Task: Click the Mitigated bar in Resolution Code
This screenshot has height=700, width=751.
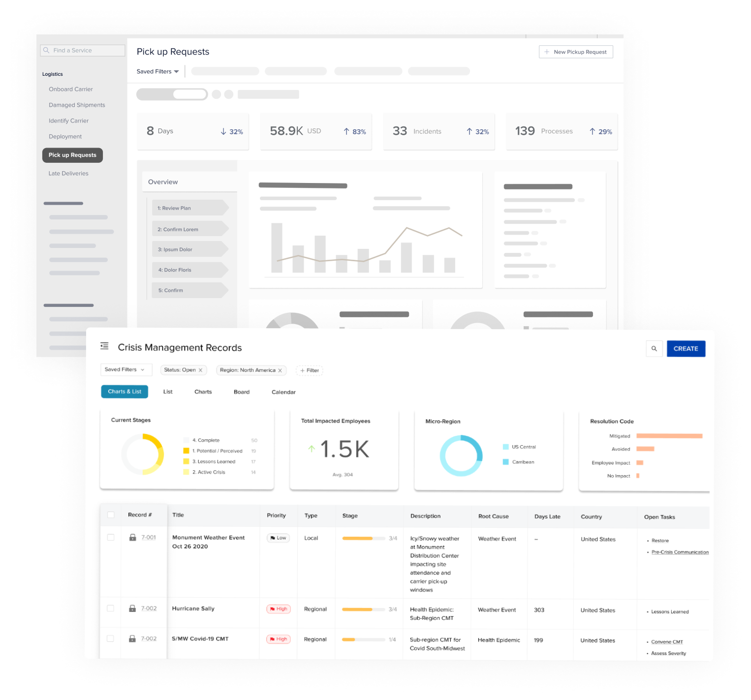Action: point(669,436)
